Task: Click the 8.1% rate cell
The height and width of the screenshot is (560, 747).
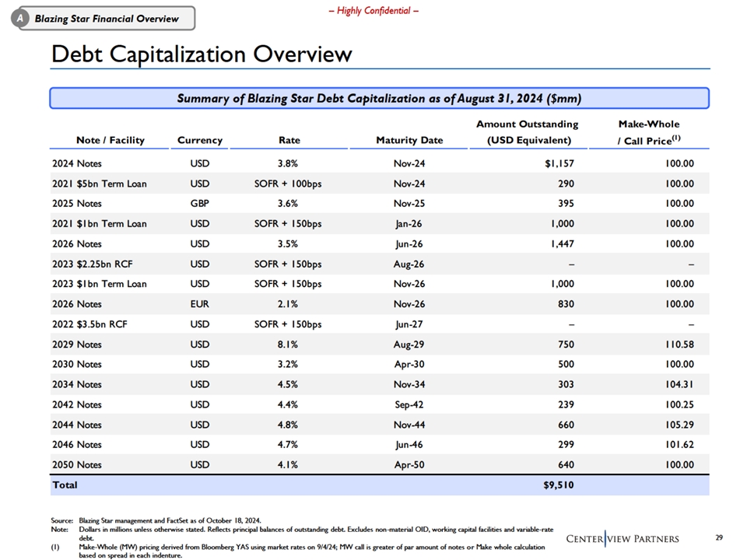Action: click(x=289, y=345)
